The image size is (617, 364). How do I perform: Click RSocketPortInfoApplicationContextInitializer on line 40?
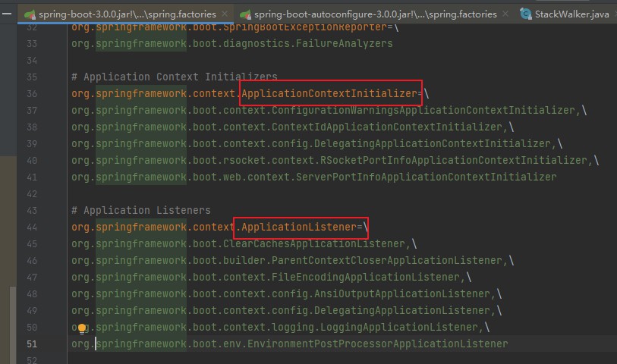point(454,160)
